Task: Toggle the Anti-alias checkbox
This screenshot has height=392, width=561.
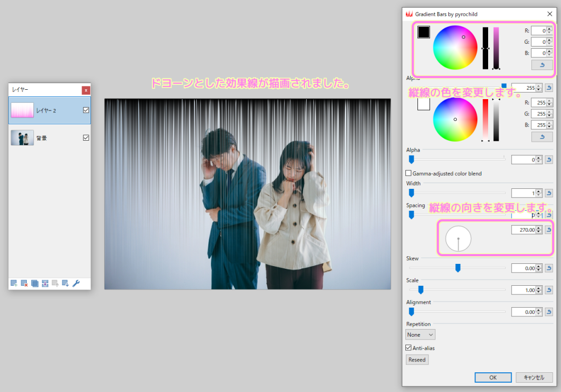Action: [408, 348]
